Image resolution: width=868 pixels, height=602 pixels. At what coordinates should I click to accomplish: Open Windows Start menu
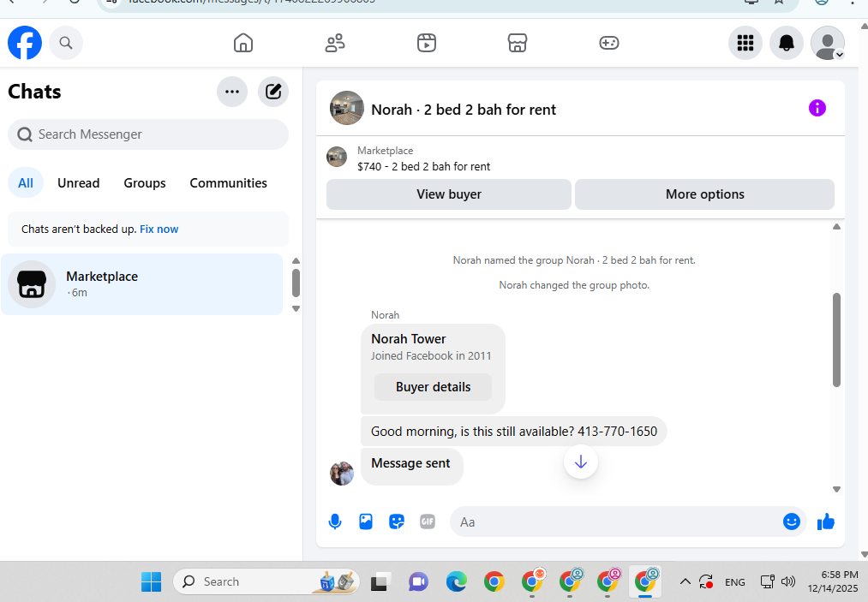151,581
